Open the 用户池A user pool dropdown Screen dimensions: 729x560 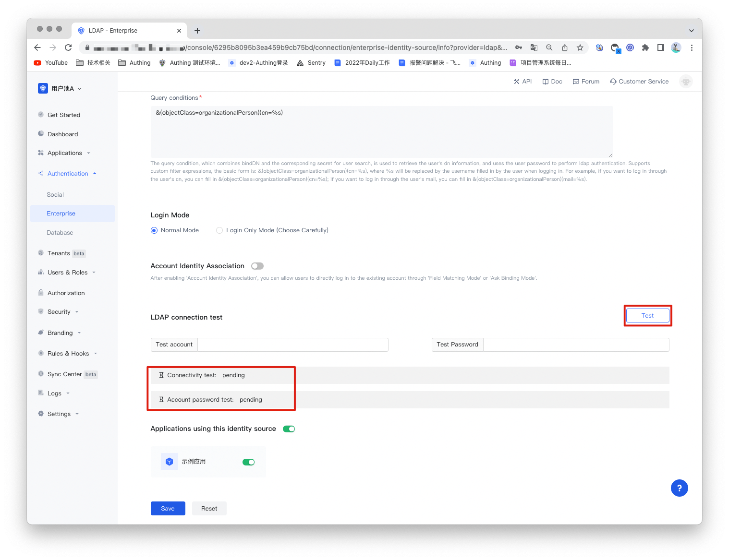(62, 89)
